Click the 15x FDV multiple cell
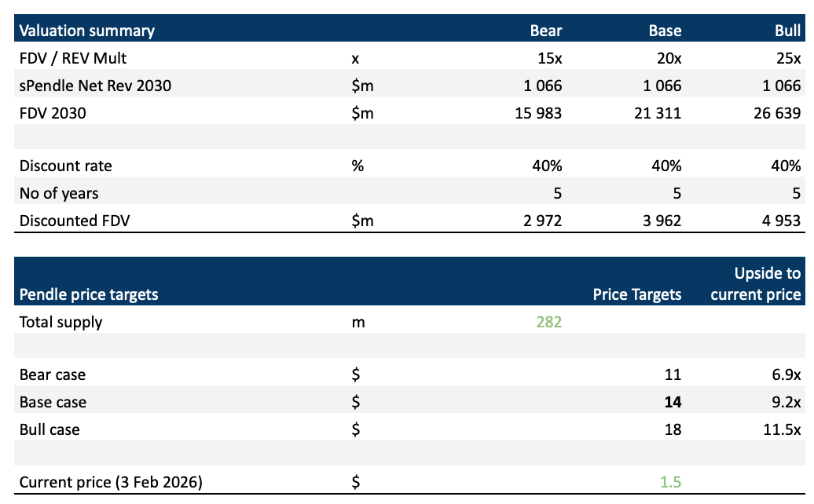The height and width of the screenshot is (504, 814). [x=548, y=57]
